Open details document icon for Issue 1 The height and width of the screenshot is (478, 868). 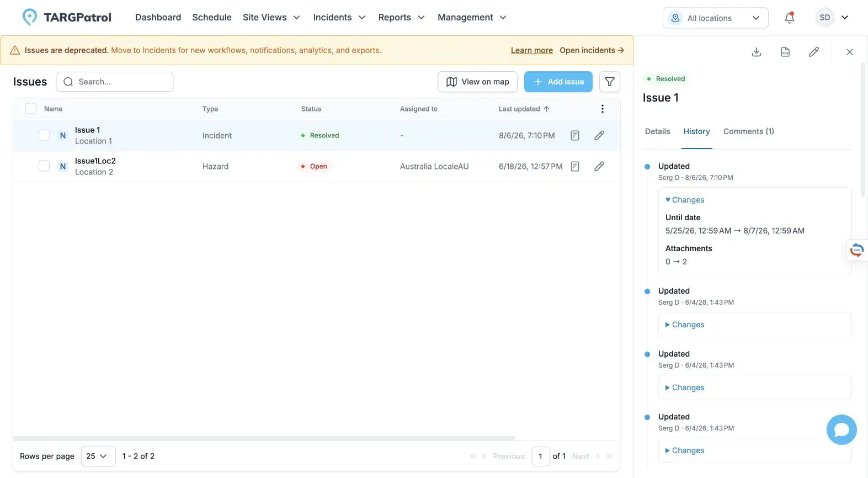coord(575,135)
